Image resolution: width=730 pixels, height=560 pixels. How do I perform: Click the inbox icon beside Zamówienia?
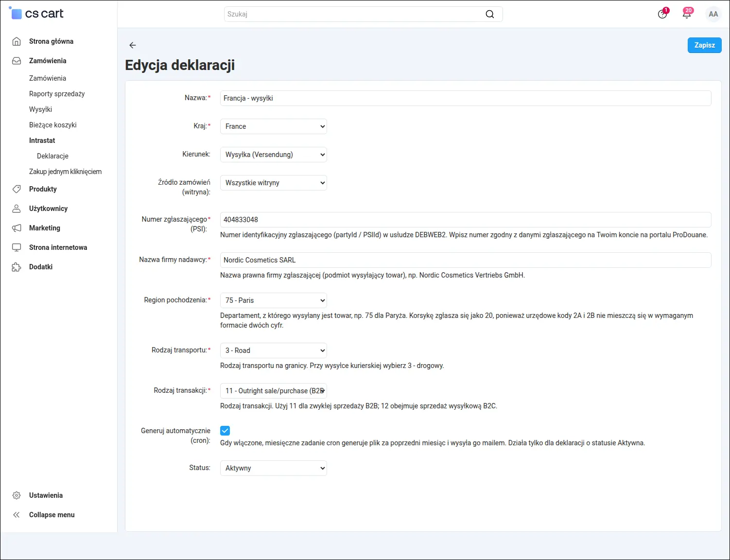coord(17,61)
